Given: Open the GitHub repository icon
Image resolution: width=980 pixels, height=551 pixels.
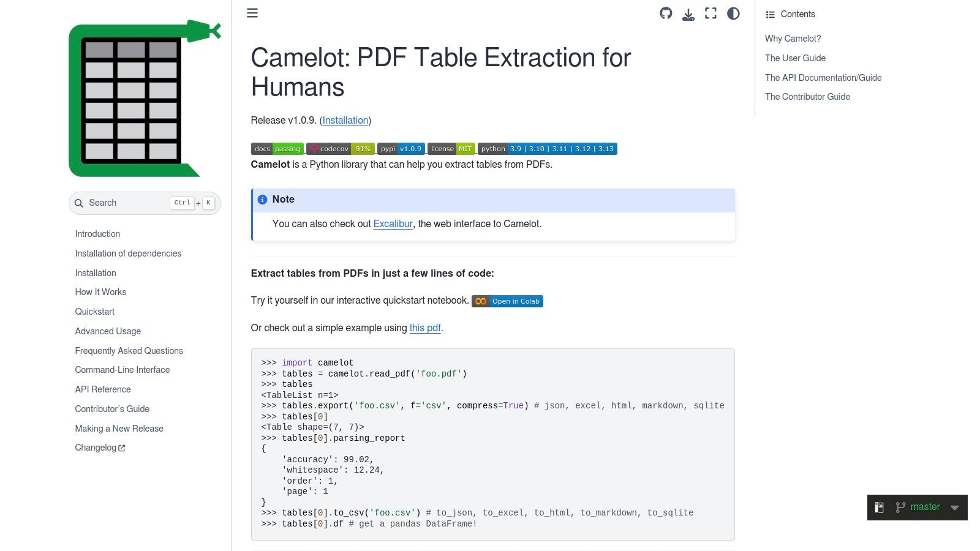Looking at the screenshot, I should click(666, 13).
